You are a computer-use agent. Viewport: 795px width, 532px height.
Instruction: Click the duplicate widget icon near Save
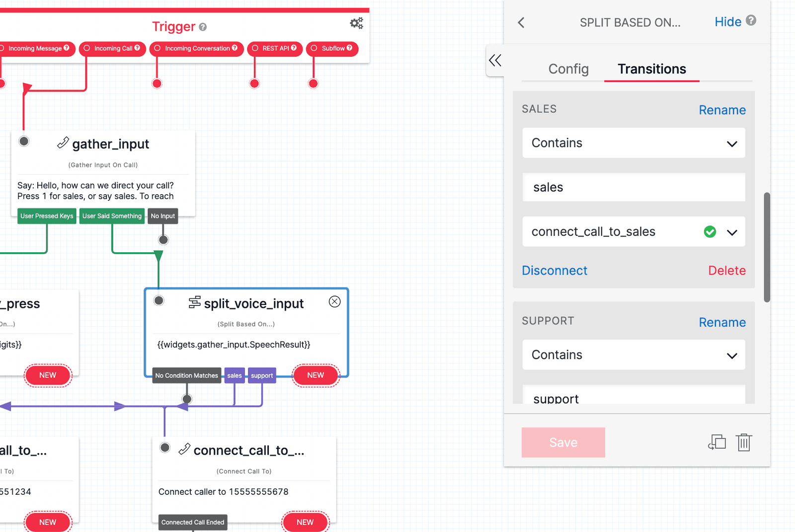(717, 442)
